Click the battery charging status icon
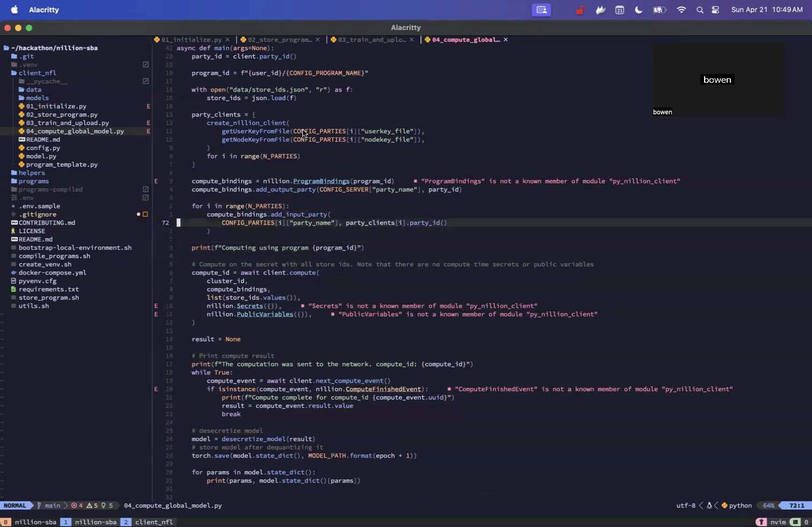The height and width of the screenshot is (527, 812). pos(659,10)
